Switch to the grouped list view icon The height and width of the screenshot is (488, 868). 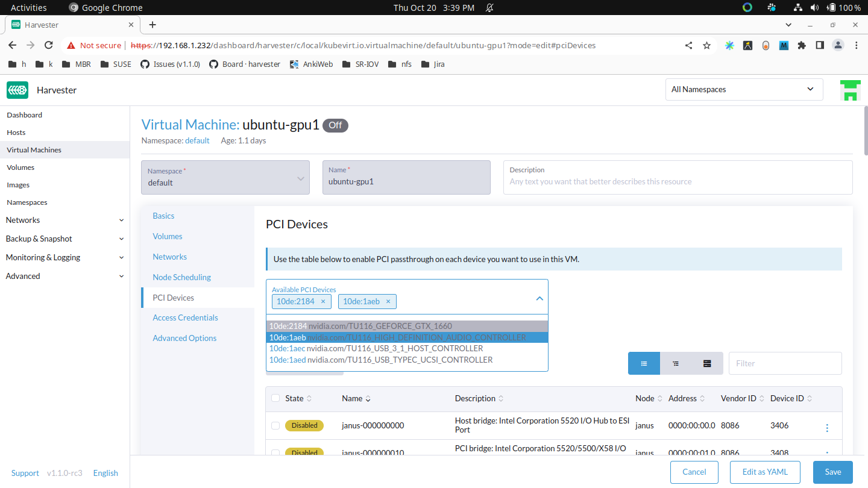[x=676, y=363]
